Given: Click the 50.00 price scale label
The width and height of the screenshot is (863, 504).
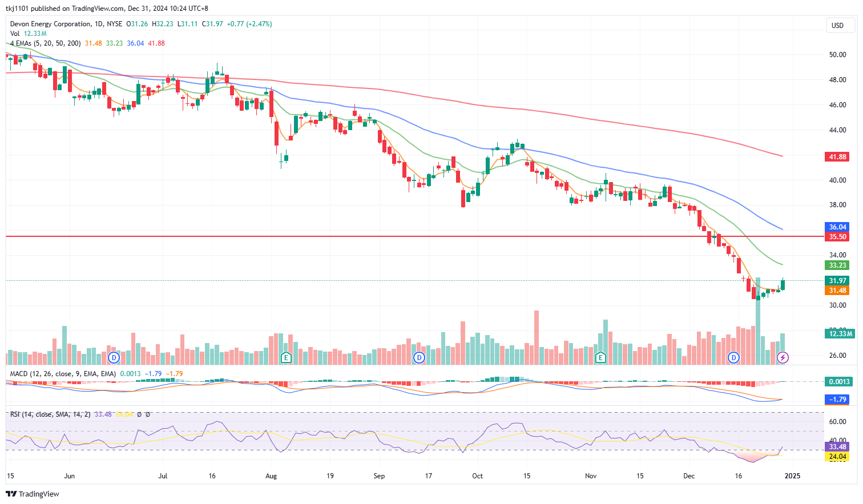Looking at the screenshot, I should click(x=838, y=55).
